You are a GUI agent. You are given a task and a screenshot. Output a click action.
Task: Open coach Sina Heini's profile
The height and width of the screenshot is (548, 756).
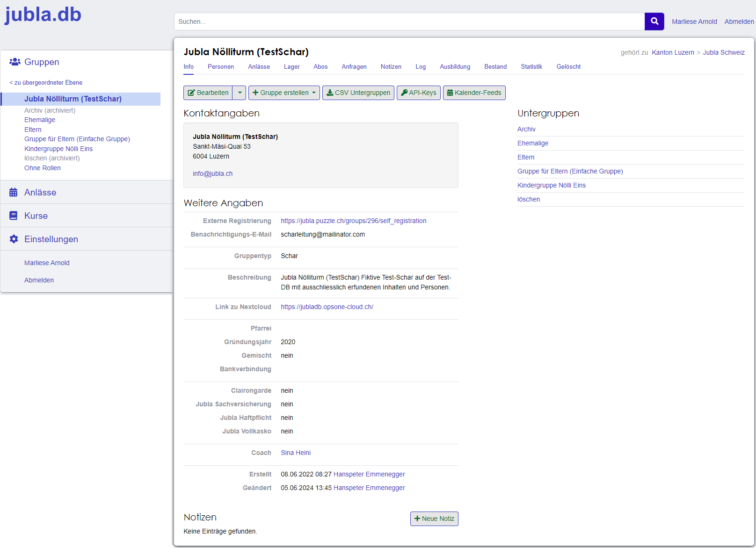pyautogui.click(x=296, y=453)
